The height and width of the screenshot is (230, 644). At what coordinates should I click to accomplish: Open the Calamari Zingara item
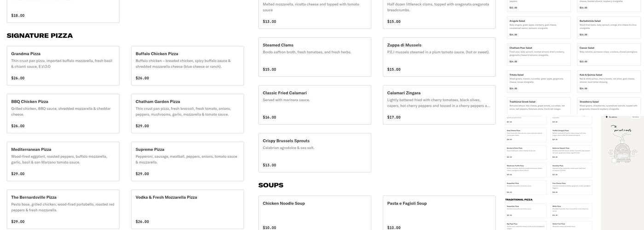pyautogui.click(x=439, y=104)
